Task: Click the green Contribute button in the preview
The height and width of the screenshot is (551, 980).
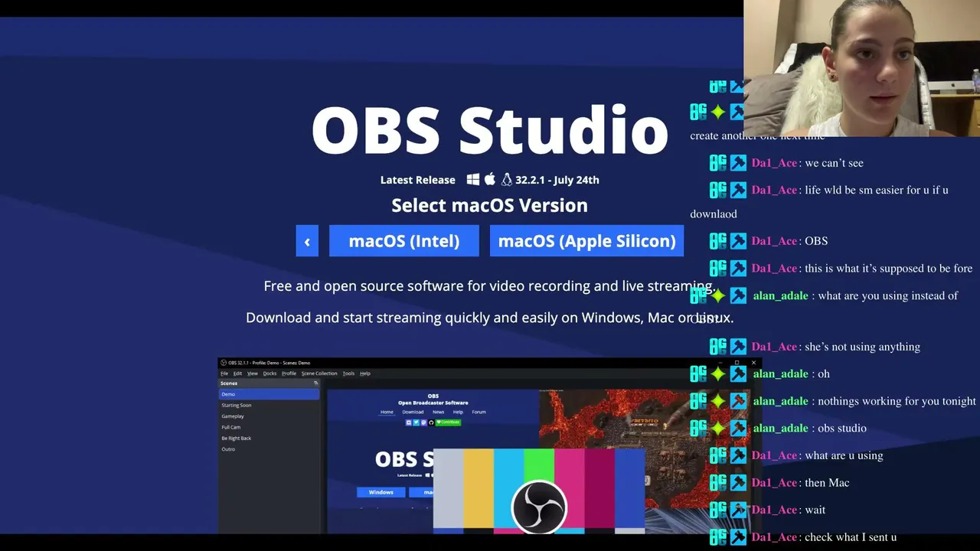Action: (x=448, y=422)
